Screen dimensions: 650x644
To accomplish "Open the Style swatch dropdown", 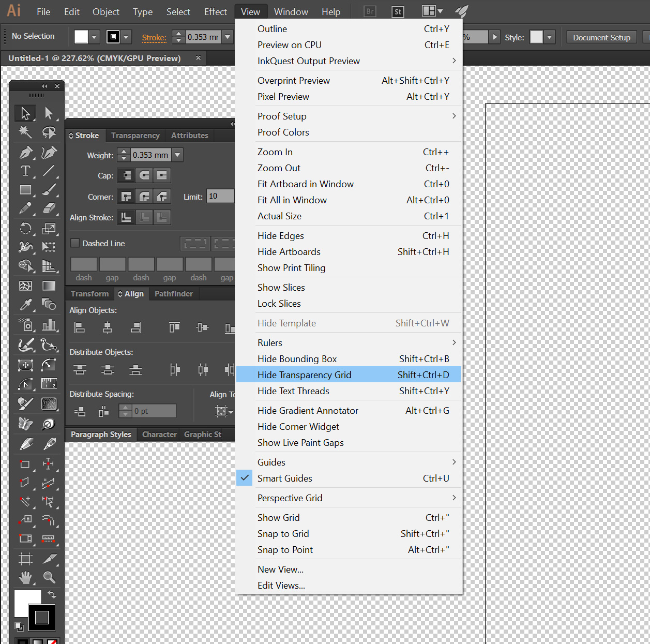I will pyautogui.click(x=550, y=37).
